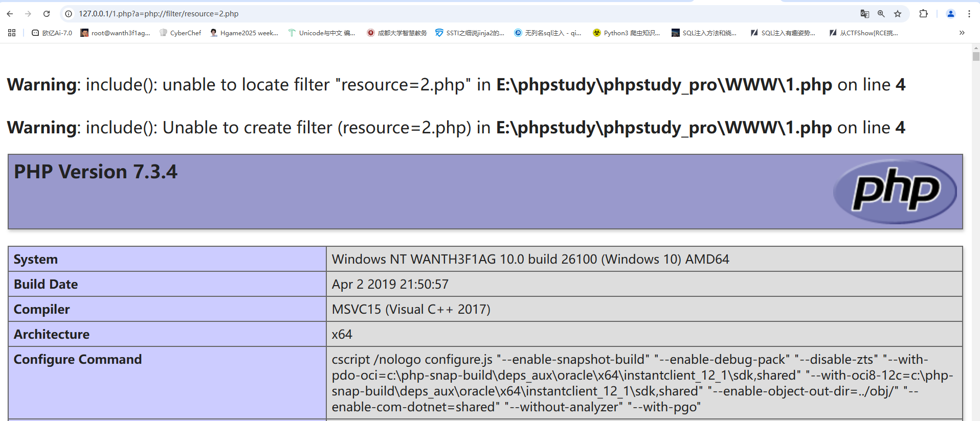Open the zoom magnifier icon
This screenshot has width=980, height=421.
(x=881, y=14)
